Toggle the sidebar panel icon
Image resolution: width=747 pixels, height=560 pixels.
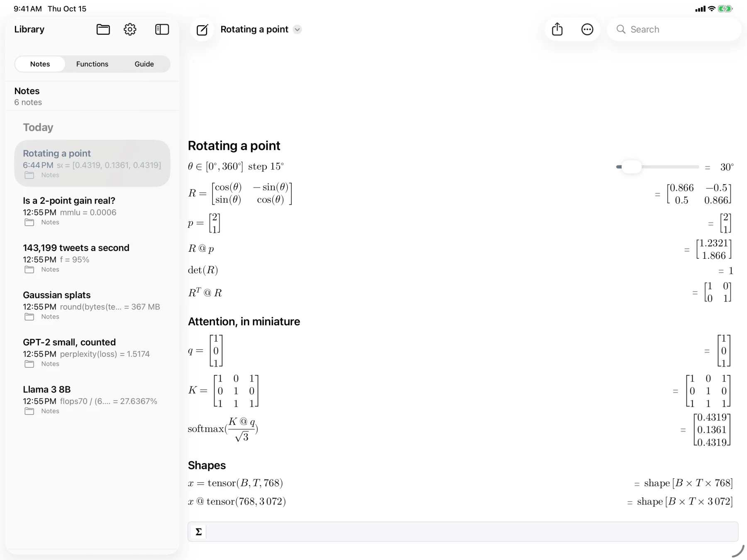pyautogui.click(x=162, y=29)
